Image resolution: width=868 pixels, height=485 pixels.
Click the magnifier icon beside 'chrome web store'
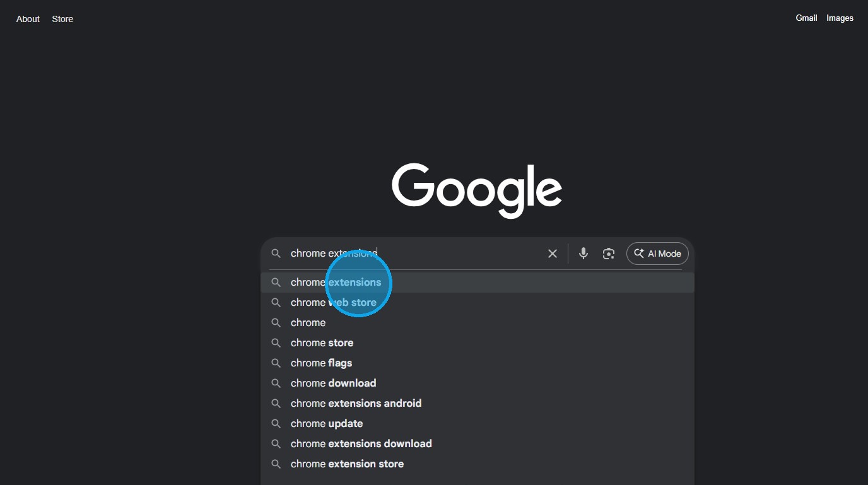click(x=276, y=303)
